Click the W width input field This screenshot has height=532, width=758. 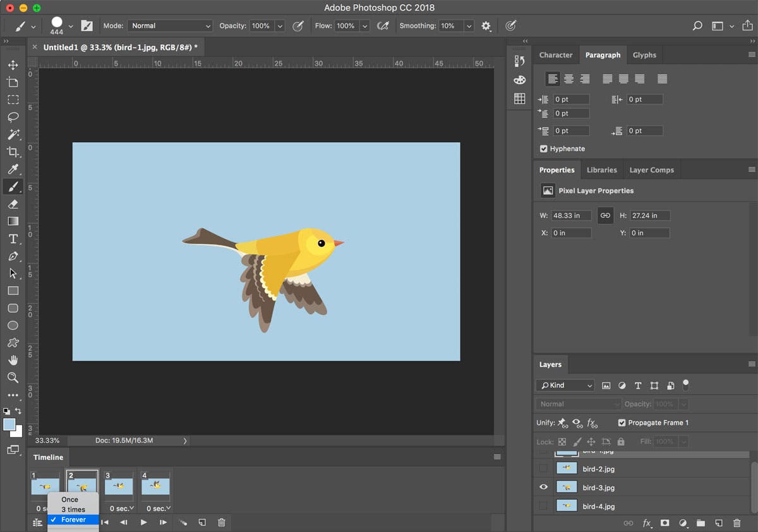click(571, 215)
